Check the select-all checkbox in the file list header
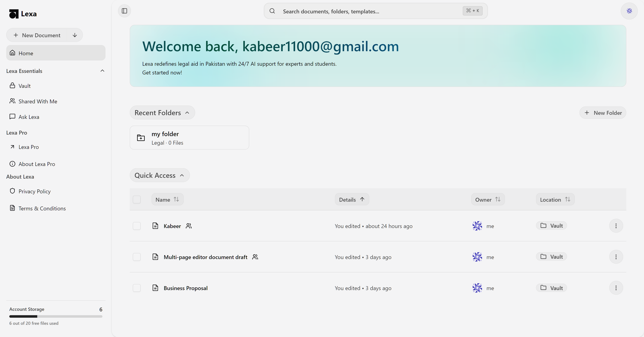 137,199
